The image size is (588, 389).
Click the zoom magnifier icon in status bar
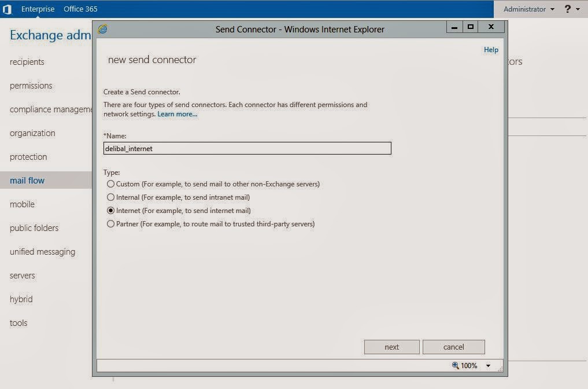[456, 365]
